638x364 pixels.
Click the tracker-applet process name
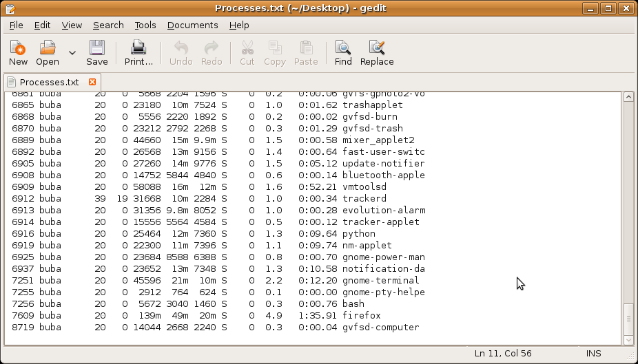click(x=381, y=222)
